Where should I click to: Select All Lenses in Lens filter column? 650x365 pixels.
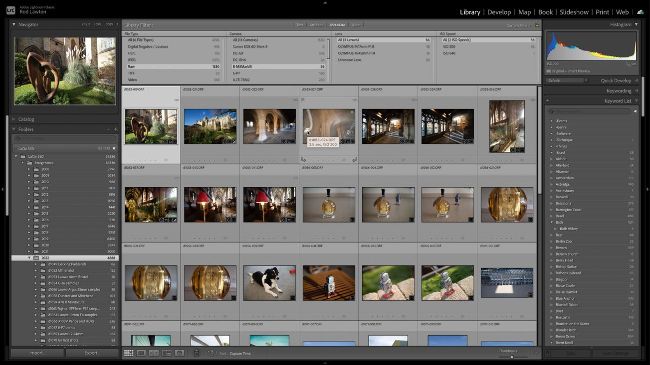click(x=383, y=40)
